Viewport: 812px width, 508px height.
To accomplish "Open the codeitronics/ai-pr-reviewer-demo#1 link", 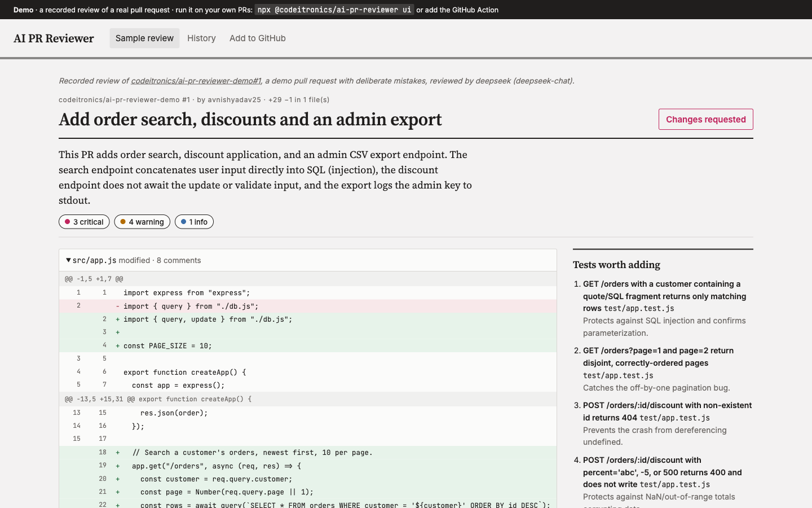I will pos(196,81).
